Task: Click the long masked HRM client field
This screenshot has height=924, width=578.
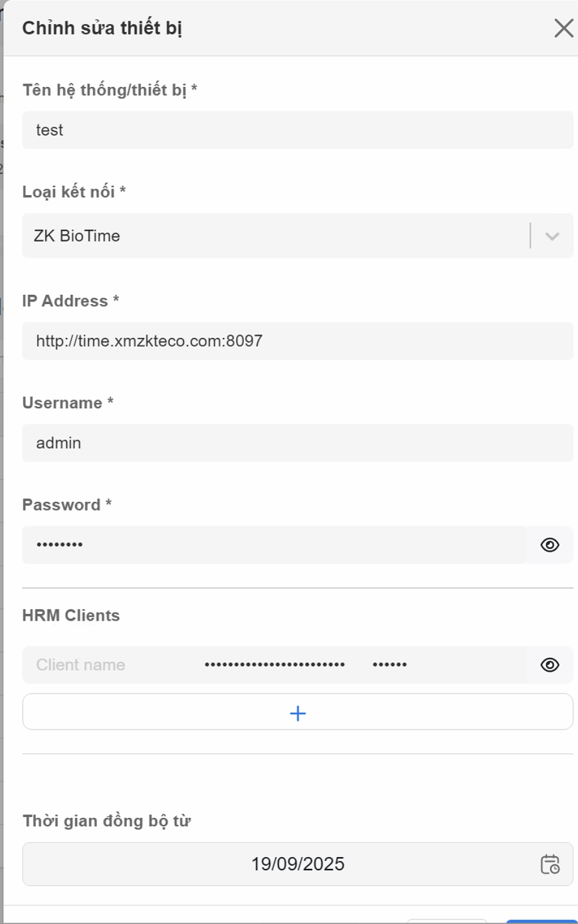Action: 274,665
